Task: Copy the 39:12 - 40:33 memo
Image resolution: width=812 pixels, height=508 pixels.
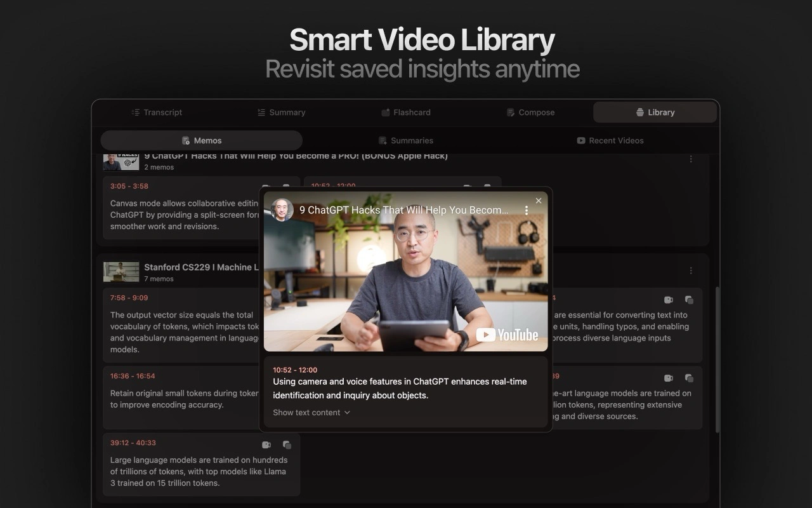Action: pyautogui.click(x=287, y=444)
